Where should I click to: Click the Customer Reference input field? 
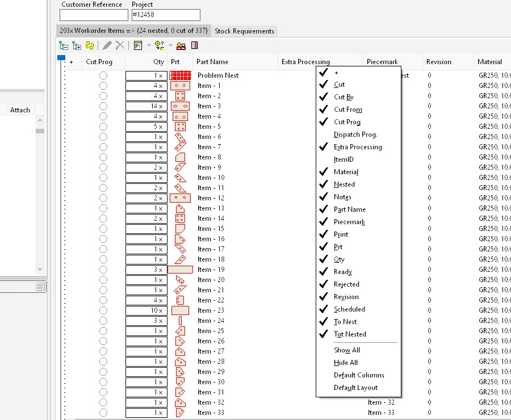click(94, 15)
